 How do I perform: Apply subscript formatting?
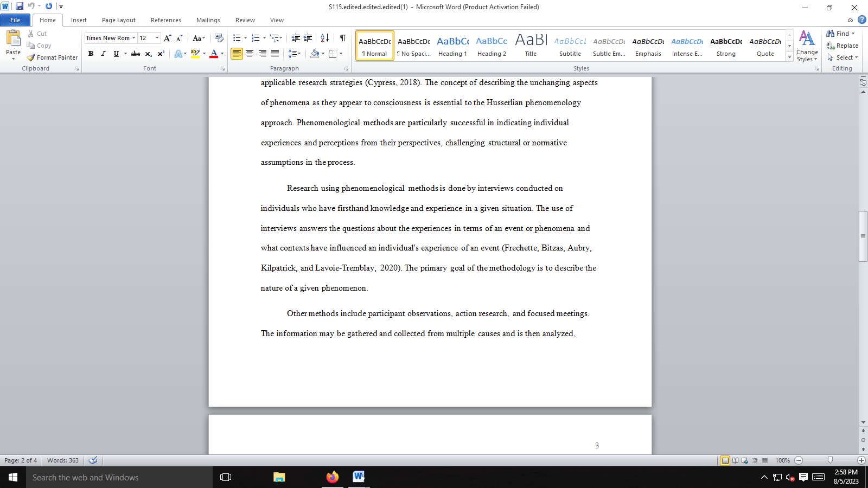point(148,54)
